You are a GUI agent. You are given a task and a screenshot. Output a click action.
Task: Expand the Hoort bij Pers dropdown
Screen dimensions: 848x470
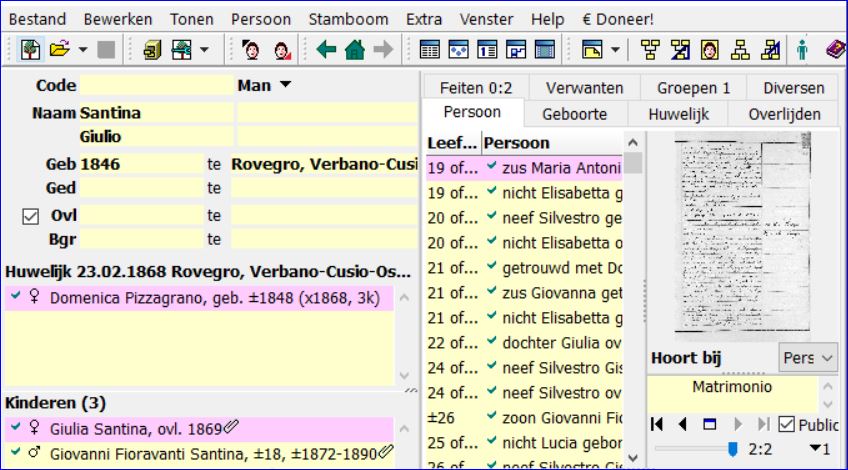coord(807,357)
